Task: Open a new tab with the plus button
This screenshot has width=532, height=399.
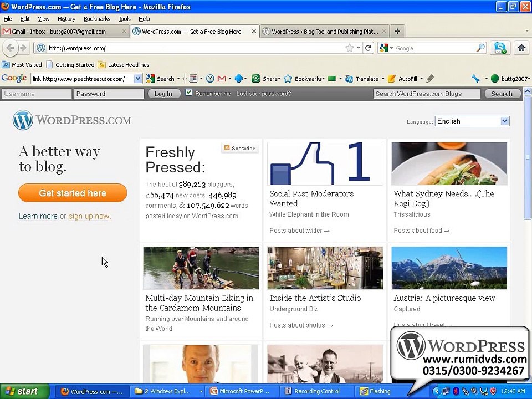Action: click(397, 32)
